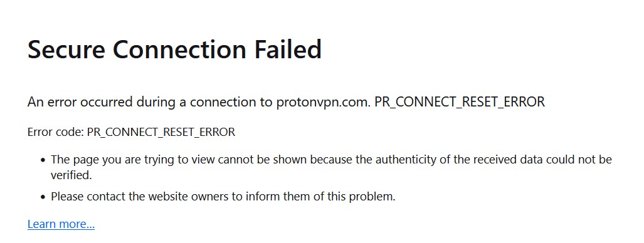Image resolution: width=644 pixels, height=243 pixels.
Task: Open the "Learn more…" link
Action: click(61, 224)
